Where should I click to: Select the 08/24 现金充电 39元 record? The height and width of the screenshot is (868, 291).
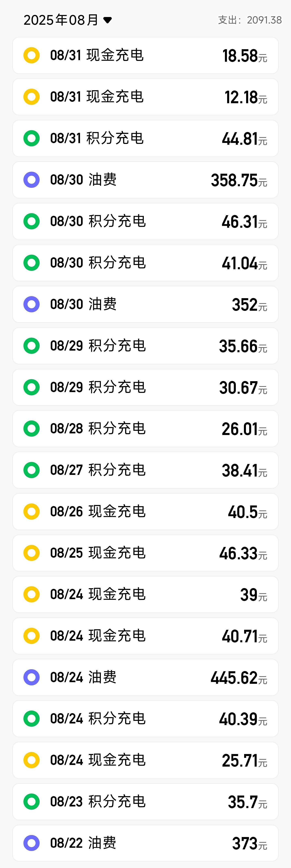(145, 594)
